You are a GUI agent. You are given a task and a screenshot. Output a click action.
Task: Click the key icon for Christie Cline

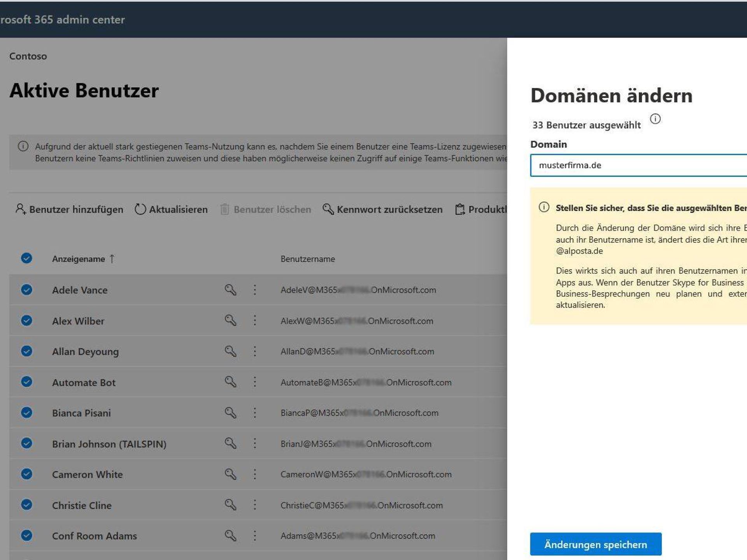pos(230,505)
